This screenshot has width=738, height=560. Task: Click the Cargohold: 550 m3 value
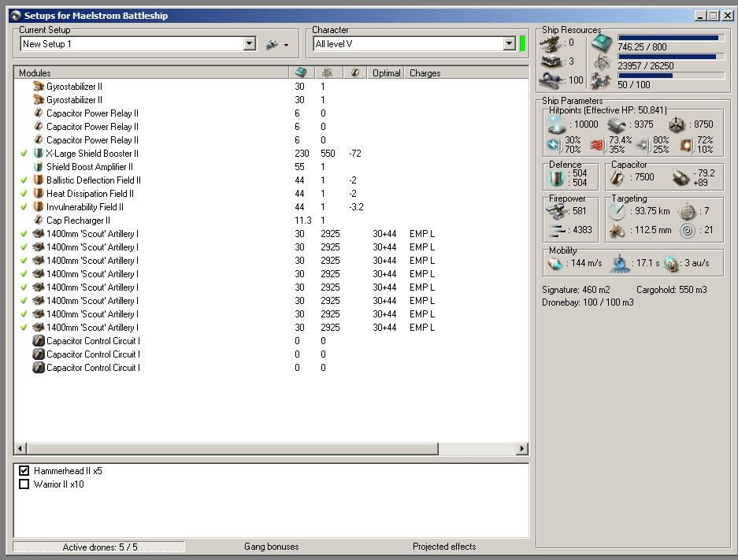(x=672, y=290)
